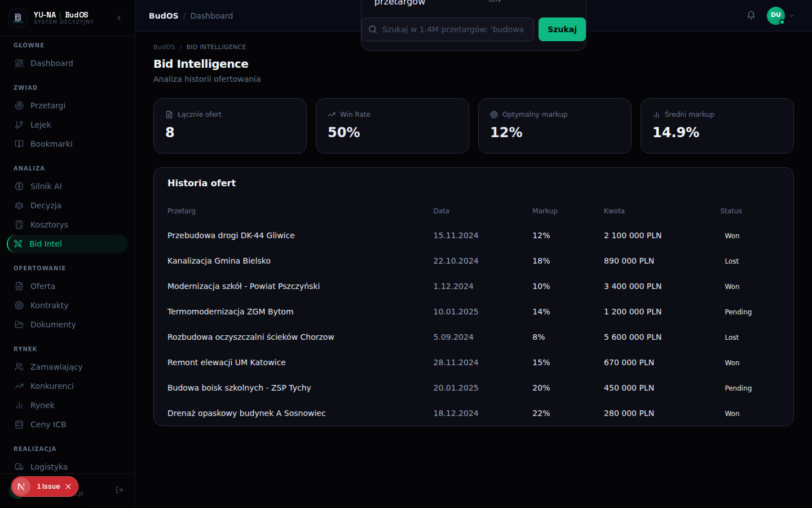Open the Logistyka truck icon
The width and height of the screenshot is (812, 508).
[x=19, y=467]
